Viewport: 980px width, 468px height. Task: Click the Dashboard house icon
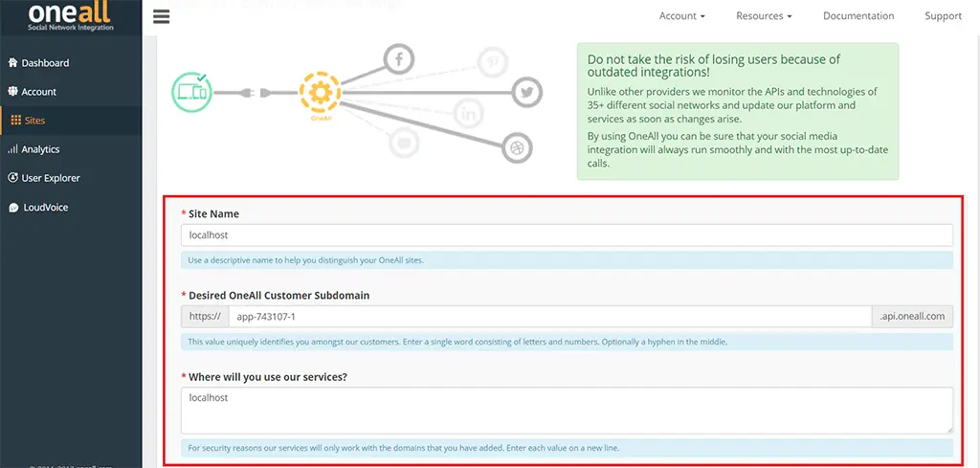[x=12, y=62]
